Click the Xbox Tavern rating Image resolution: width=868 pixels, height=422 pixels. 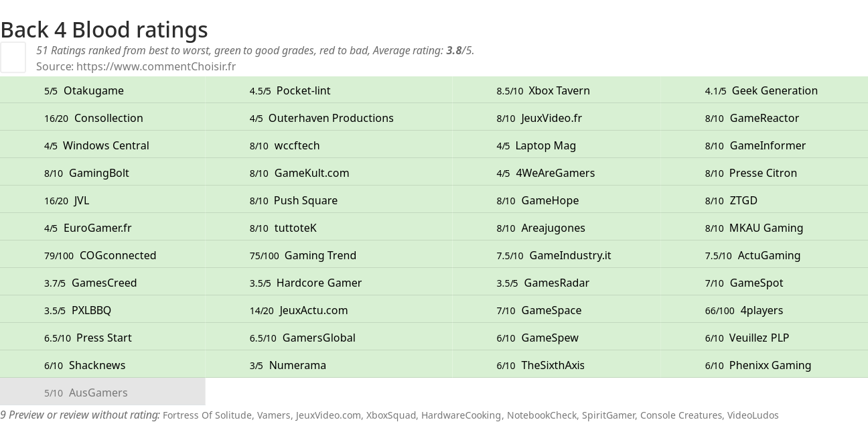[557, 90]
